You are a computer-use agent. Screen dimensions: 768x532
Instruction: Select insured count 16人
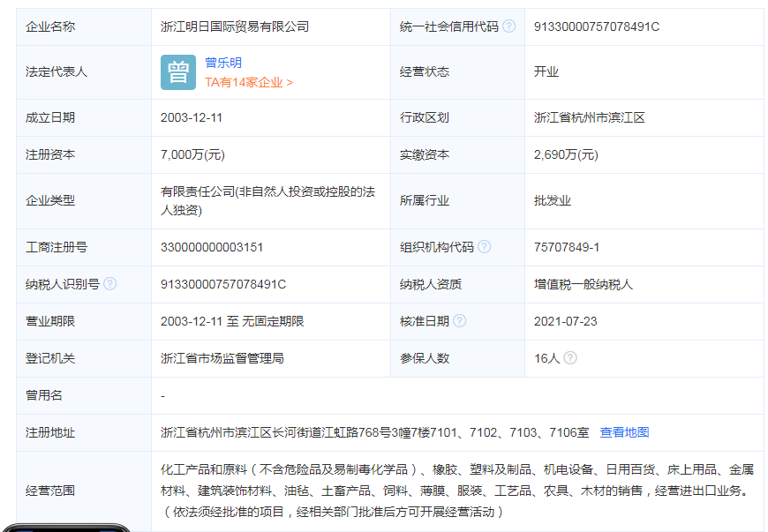pyautogui.click(x=546, y=358)
